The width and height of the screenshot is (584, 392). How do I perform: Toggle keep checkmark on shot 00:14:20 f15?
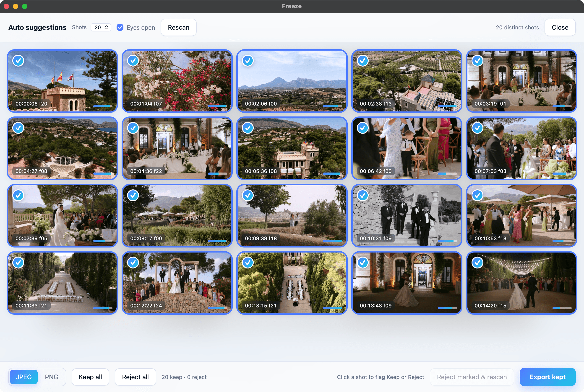click(x=477, y=263)
